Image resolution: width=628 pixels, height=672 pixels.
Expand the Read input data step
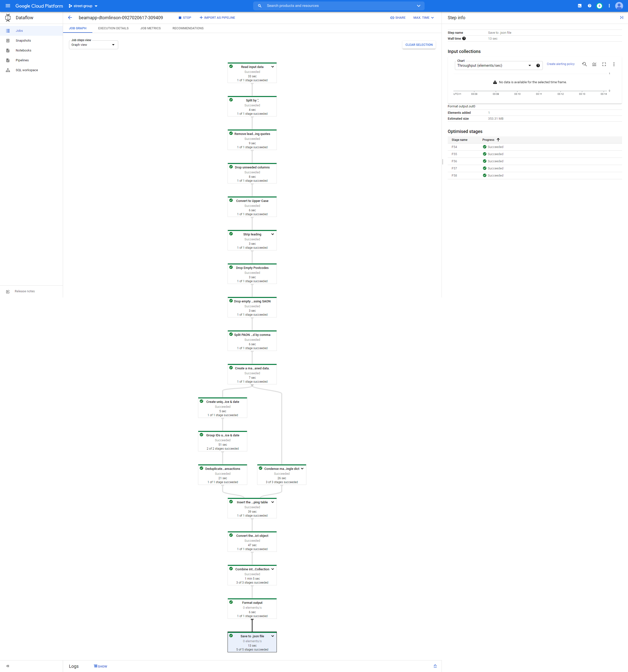click(x=272, y=67)
